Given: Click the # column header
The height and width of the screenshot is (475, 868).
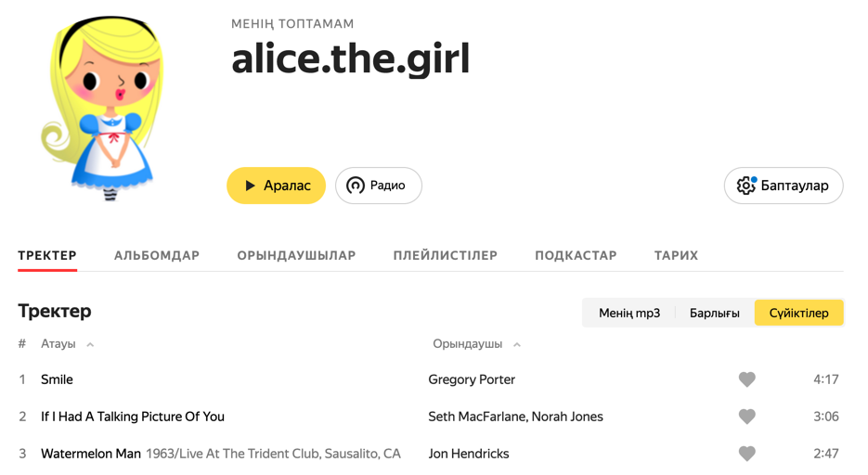Looking at the screenshot, I should click(x=22, y=344).
